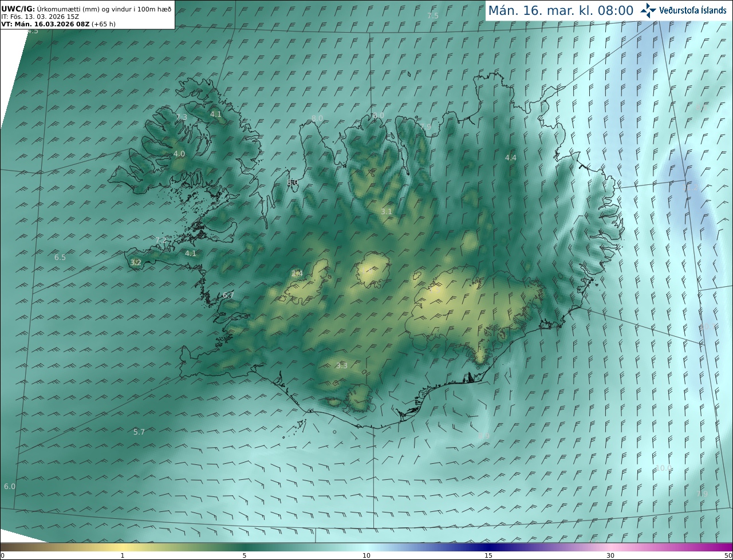Screen dimensions: 733x560
Task: Click the 7.3 value in the Westfjords
Action: point(182,117)
